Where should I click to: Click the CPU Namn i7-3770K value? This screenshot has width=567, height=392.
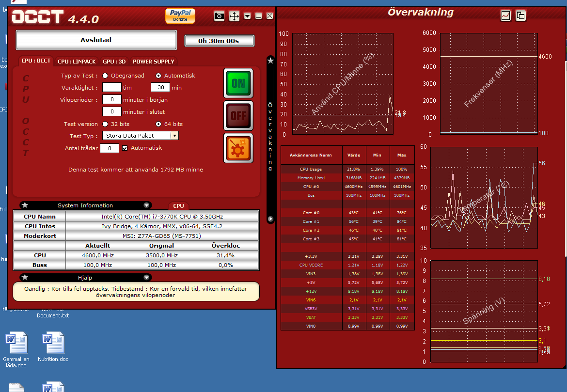pyautogui.click(x=162, y=217)
